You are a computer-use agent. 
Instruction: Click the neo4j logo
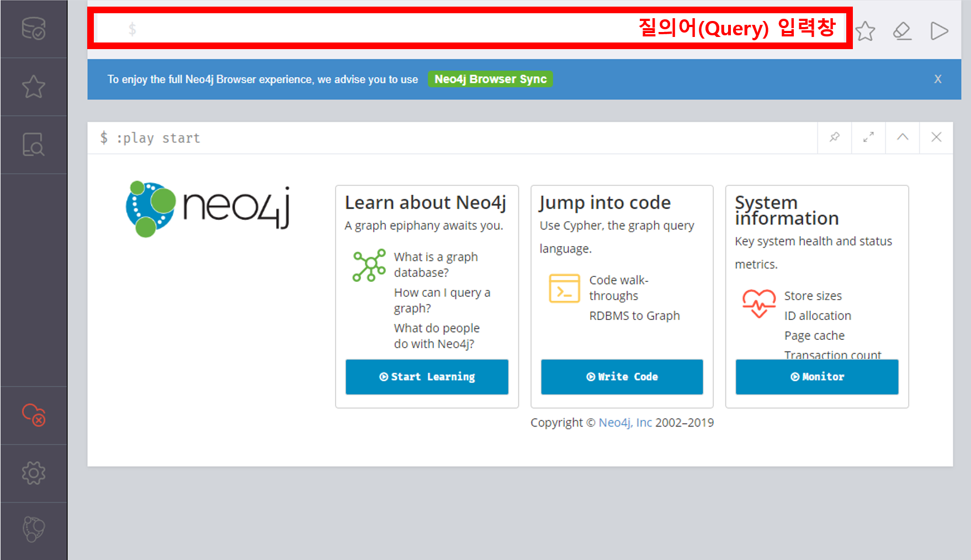click(x=208, y=209)
